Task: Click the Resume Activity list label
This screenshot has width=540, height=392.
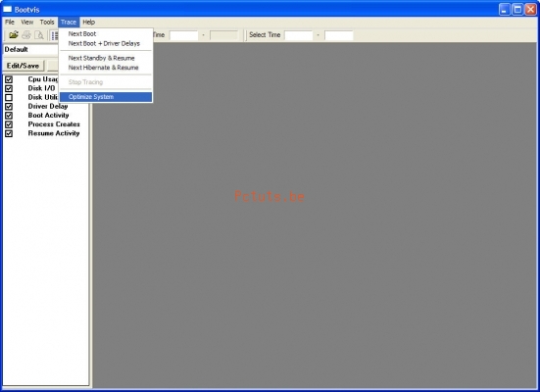Action: tap(54, 133)
